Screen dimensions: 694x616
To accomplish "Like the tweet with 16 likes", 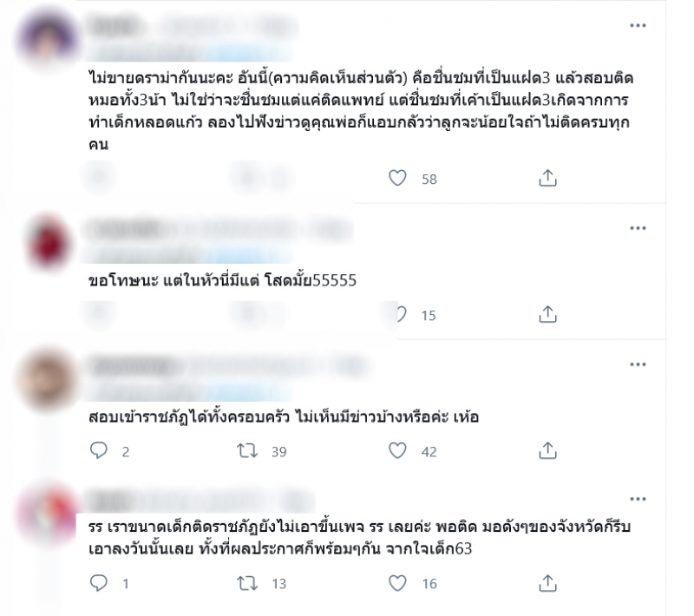I will coord(397,583).
